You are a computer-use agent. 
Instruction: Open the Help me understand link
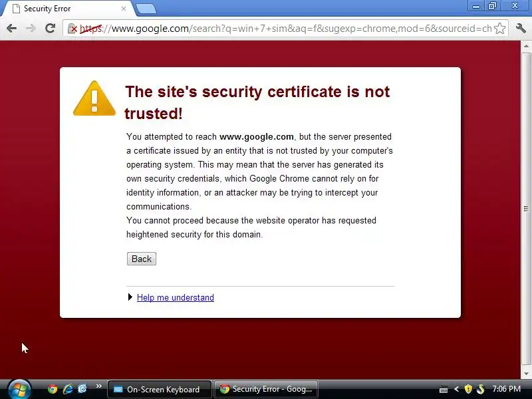coord(176,297)
